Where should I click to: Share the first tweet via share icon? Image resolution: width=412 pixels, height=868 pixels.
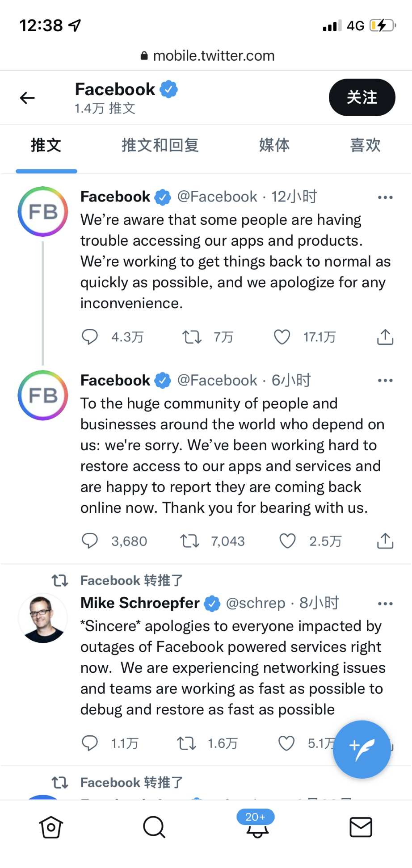pyautogui.click(x=385, y=337)
